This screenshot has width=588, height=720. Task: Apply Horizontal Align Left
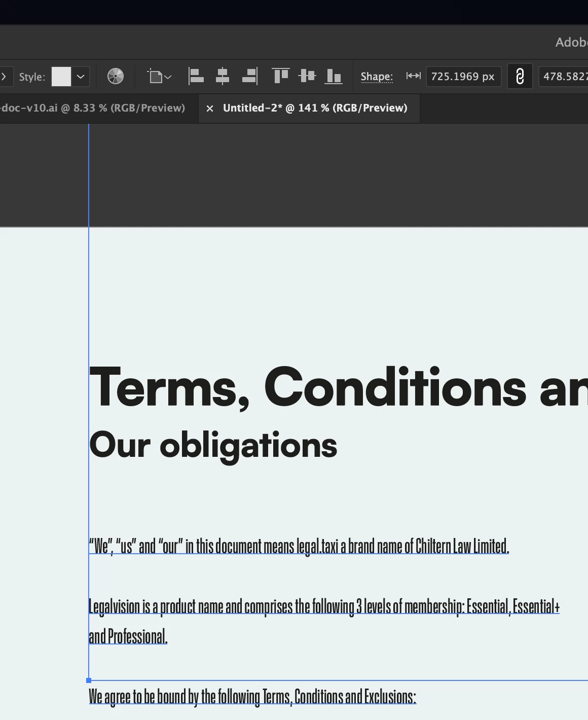coord(196,77)
